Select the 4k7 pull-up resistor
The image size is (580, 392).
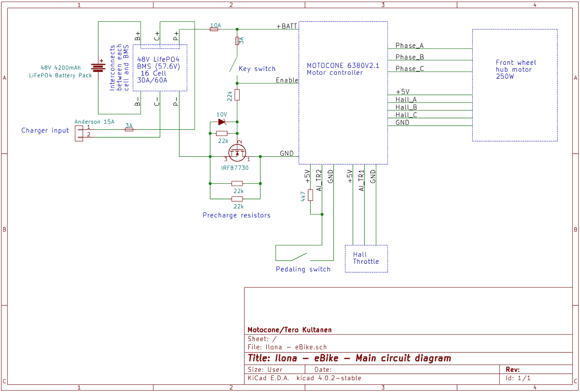coord(310,195)
